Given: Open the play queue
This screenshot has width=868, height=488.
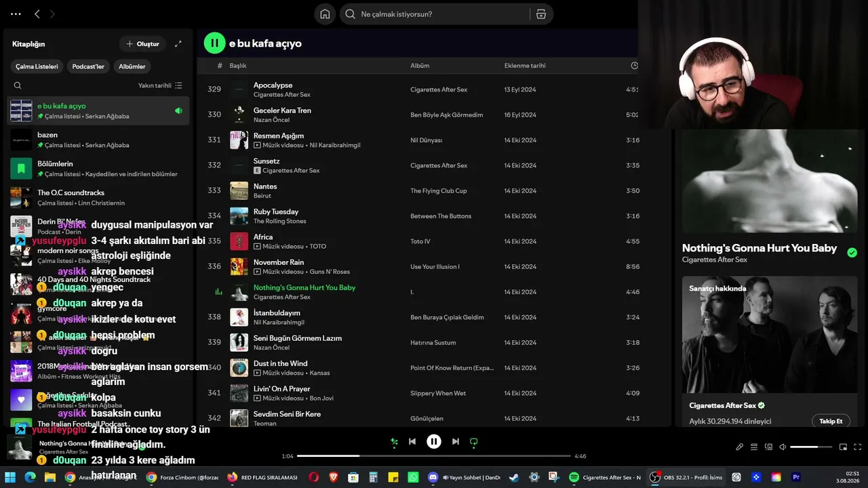Looking at the screenshot, I should pyautogui.click(x=754, y=447).
